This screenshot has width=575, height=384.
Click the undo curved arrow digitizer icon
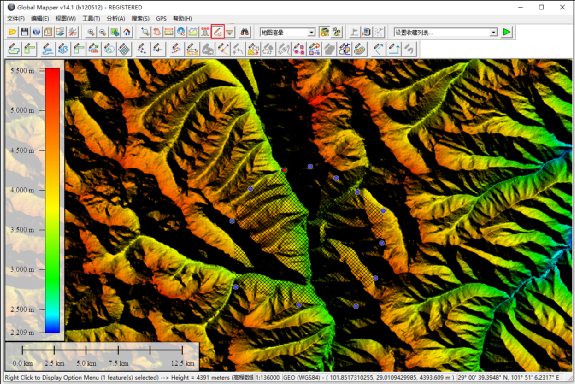point(410,49)
